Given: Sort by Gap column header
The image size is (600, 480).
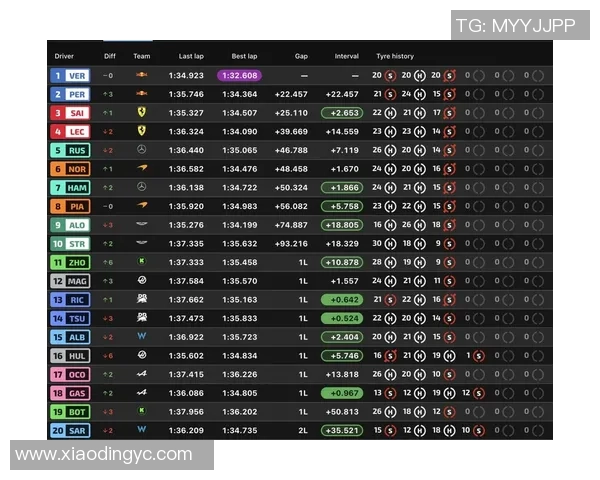Looking at the screenshot, I should (x=301, y=56).
